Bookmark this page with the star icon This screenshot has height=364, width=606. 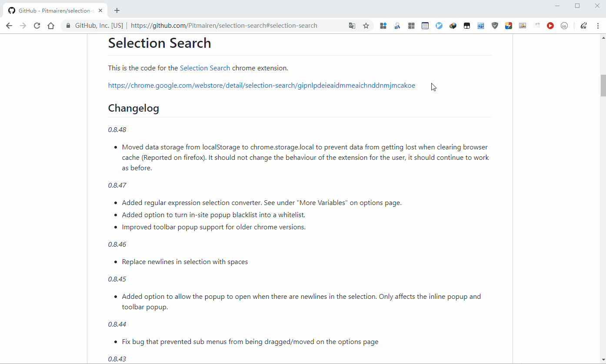click(x=366, y=26)
